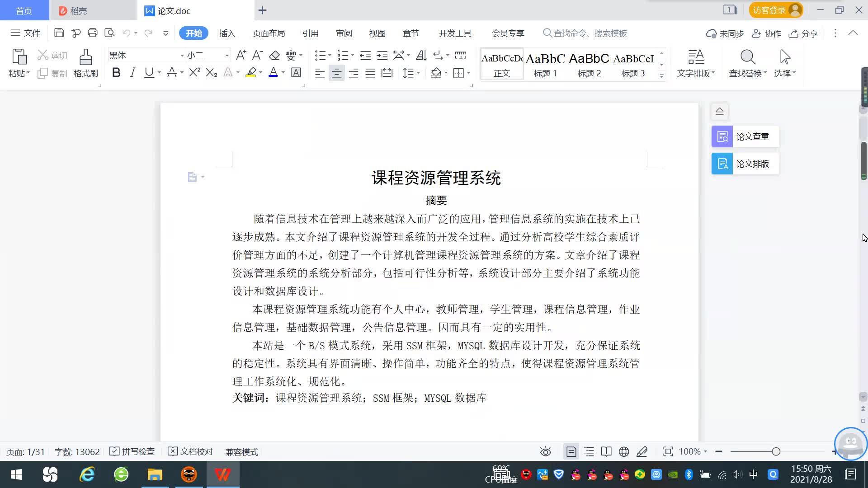
Task: Expand the styles gallery list
Action: coord(661,76)
